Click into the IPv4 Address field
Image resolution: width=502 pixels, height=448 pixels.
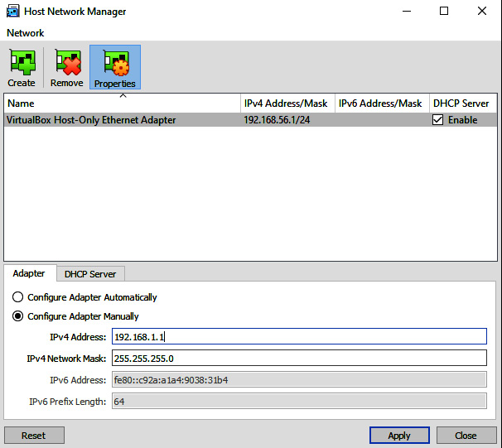(299, 336)
